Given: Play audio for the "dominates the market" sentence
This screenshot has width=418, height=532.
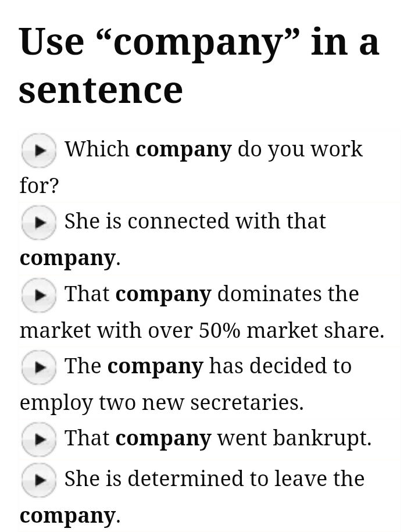Looking at the screenshot, I should [x=38, y=295].
